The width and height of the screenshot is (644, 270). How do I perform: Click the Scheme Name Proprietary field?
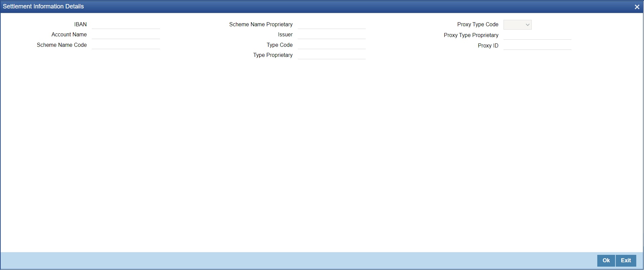(331, 25)
